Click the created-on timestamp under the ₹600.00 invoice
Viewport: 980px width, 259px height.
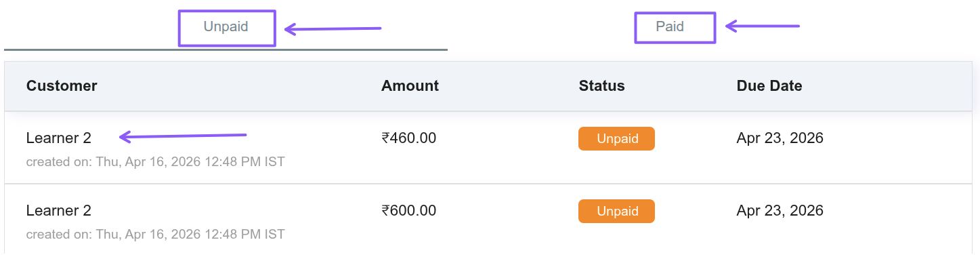(155, 235)
